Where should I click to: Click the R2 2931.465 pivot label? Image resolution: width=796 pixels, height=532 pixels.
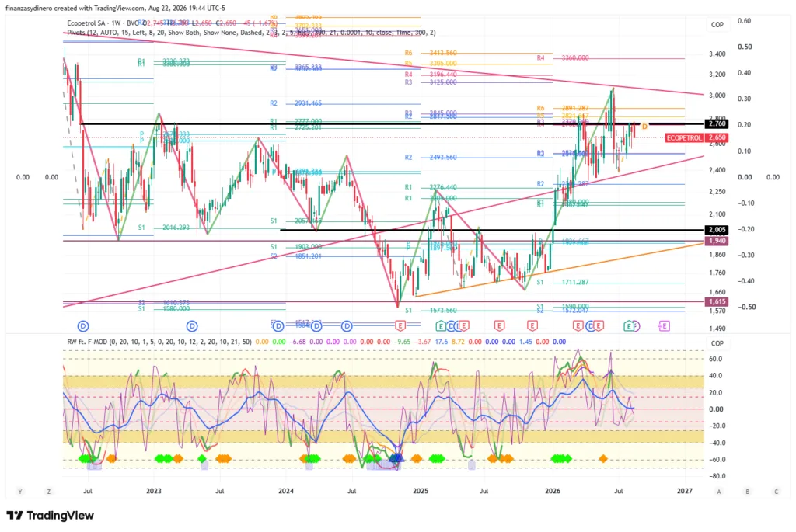pyautogui.click(x=296, y=103)
